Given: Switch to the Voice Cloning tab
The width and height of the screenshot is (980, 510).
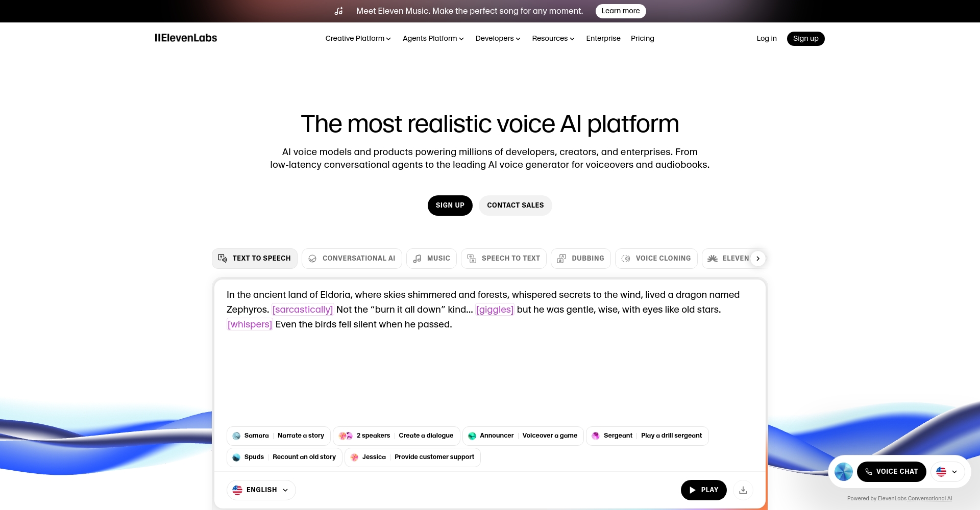Looking at the screenshot, I should 656,259.
